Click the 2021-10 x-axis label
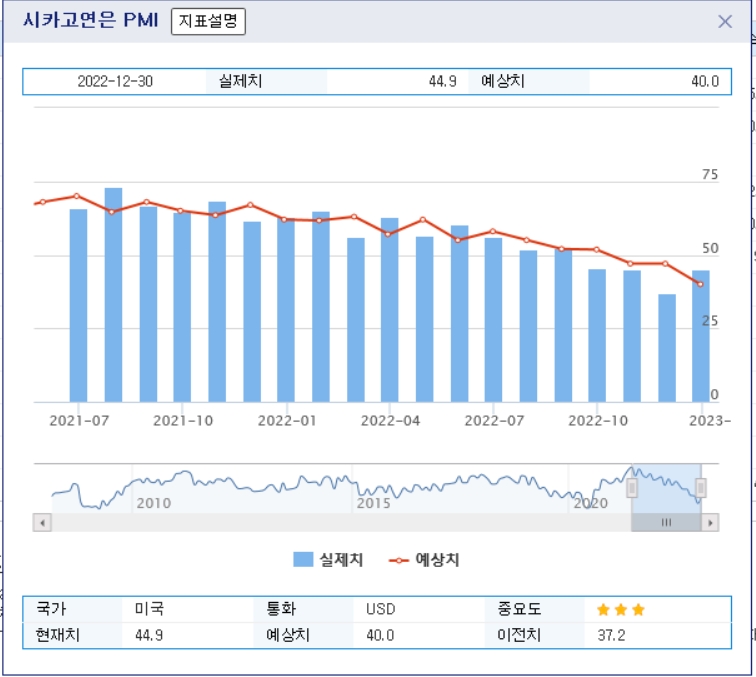The height and width of the screenshot is (677, 756). click(183, 421)
